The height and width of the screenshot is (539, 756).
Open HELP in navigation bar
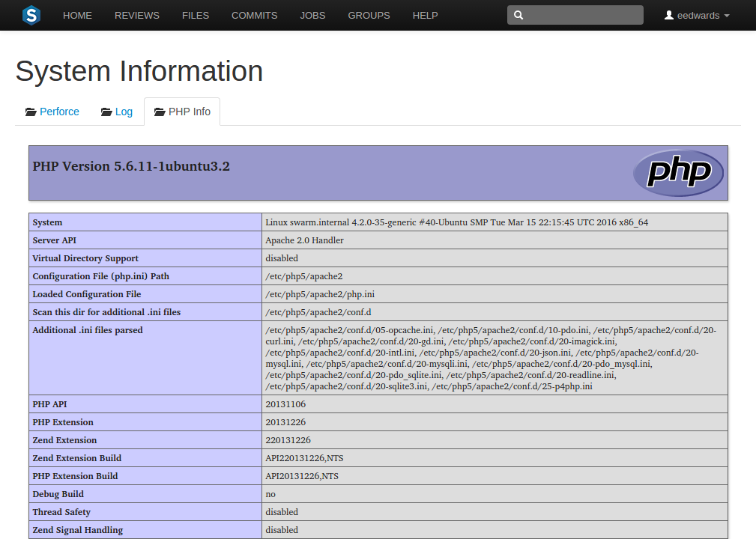[x=426, y=16]
